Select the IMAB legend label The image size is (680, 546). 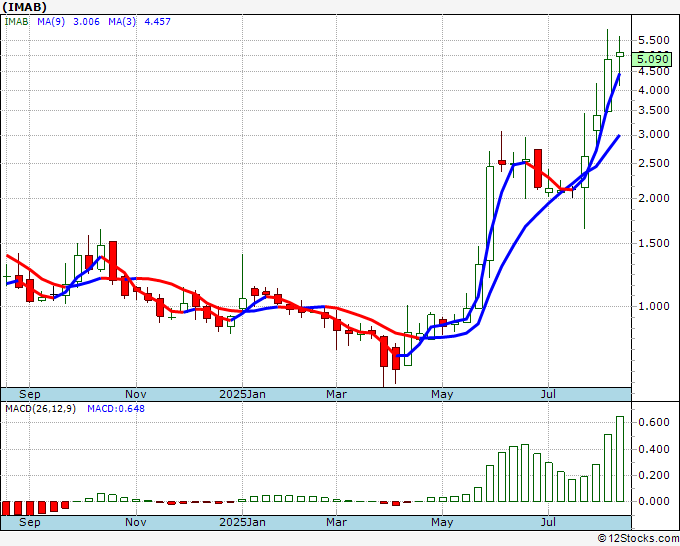pos(16,21)
